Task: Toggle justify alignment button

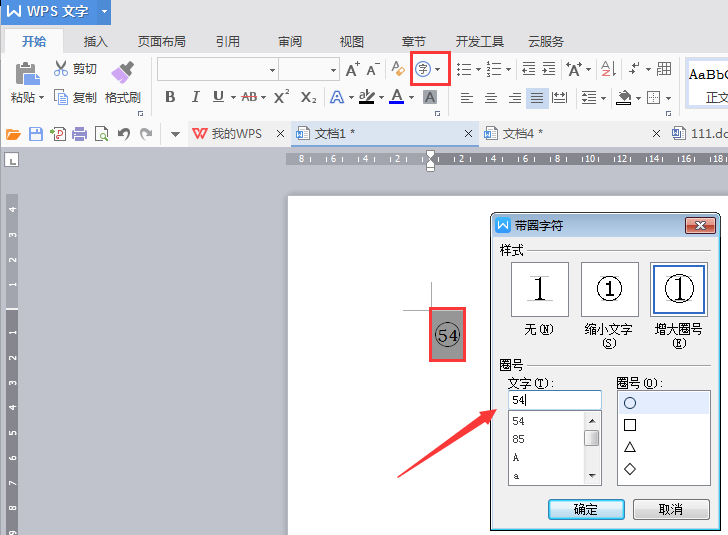Action: coord(537,98)
